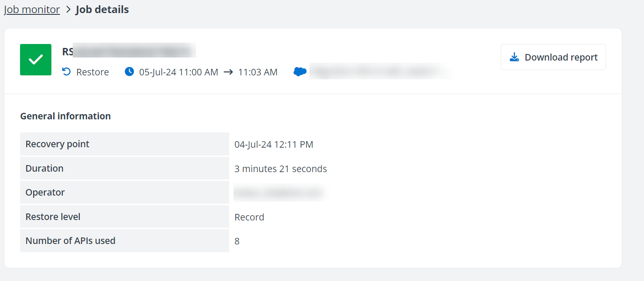Image resolution: width=644 pixels, height=281 pixels.
Task: Click the Operator row label
Action: point(45,193)
